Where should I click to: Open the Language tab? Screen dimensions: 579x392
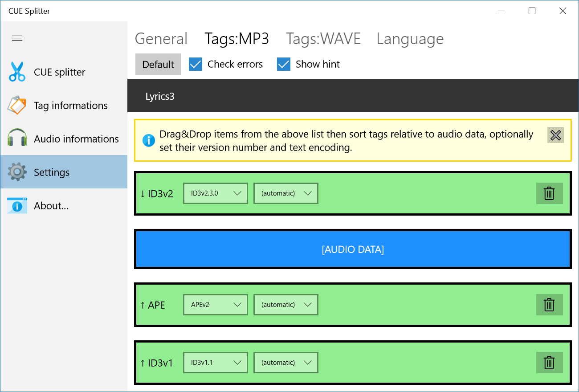click(x=410, y=39)
